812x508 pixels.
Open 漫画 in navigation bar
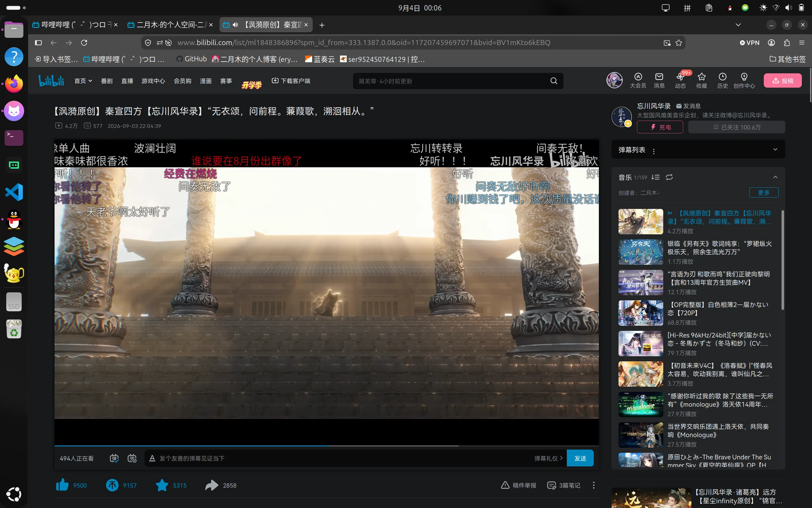coord(206,81)
